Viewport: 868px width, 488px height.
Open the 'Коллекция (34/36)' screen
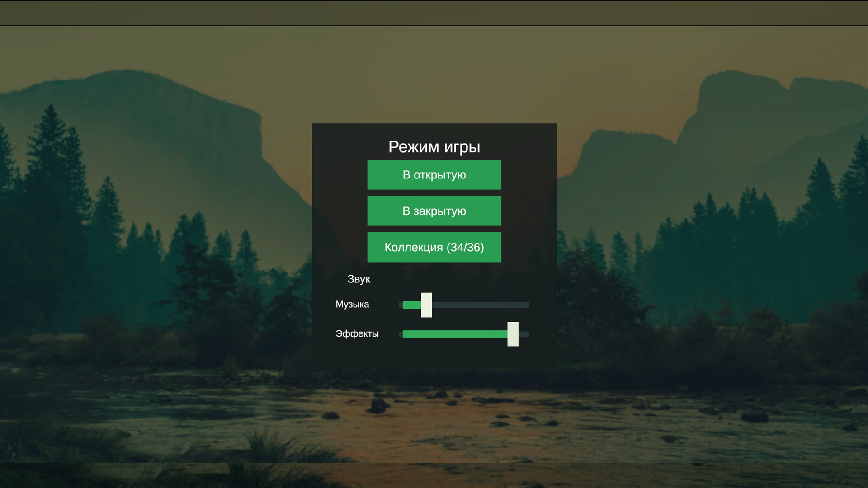coord(434,247)
